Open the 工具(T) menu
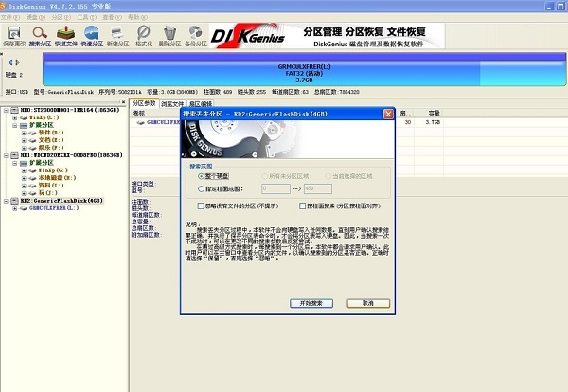The height and width of the screenshot is (392, 568). 86,17
